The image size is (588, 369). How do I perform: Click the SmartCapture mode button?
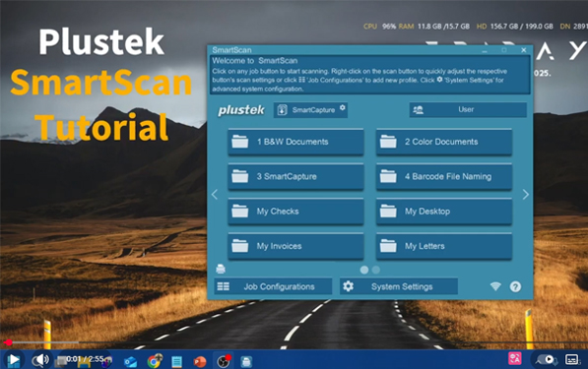pos(310,110)
